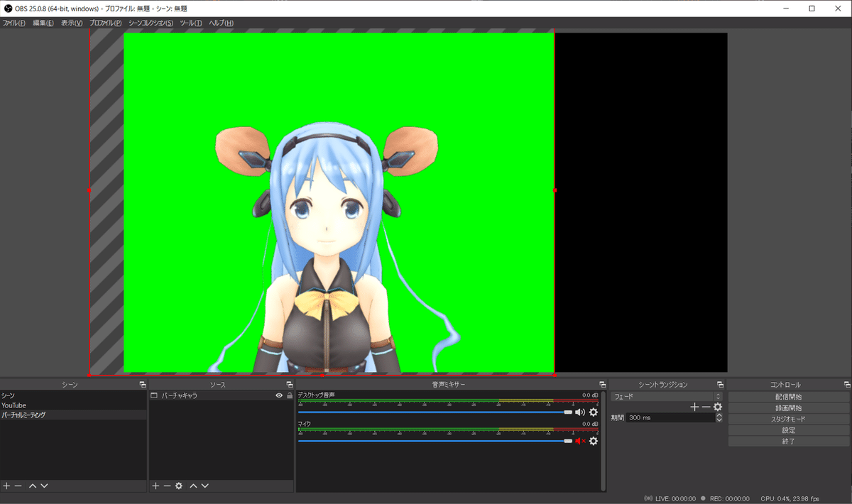Move source up in ソース panel
The width and height of the screenshot is (852, 504).
193,486
